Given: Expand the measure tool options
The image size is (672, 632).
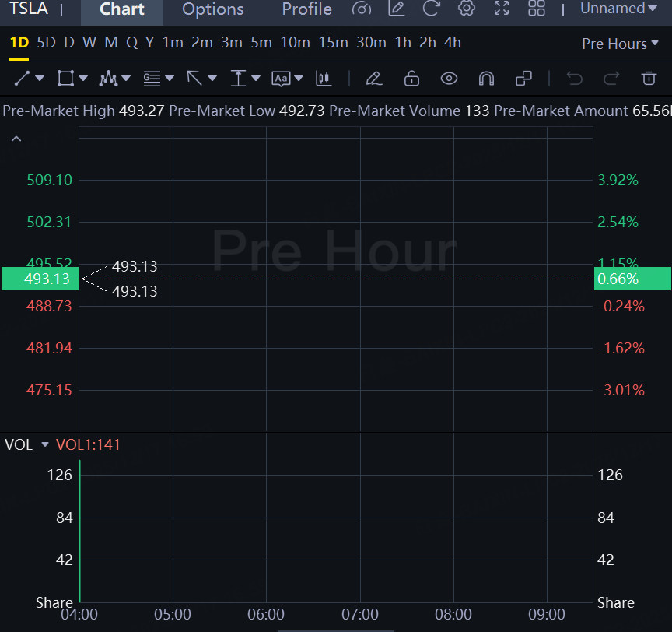Looking at the screenshot, I should click(256, 78).
